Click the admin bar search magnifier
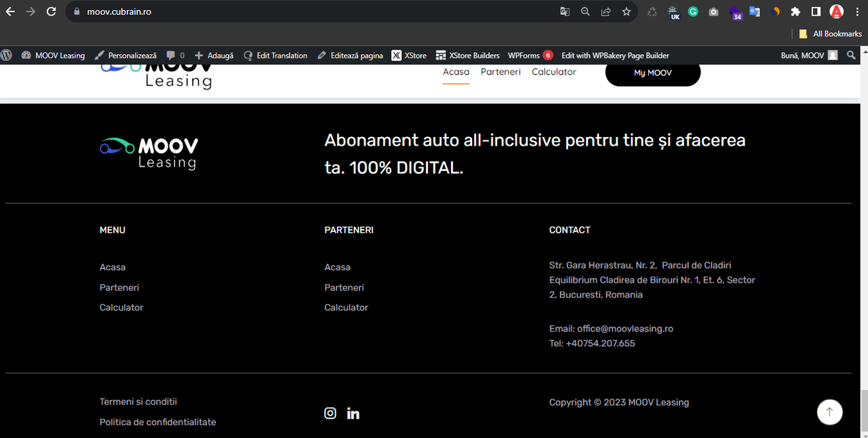Image resolution: width=868 pixels, height=438 pixels. (852, 56)
